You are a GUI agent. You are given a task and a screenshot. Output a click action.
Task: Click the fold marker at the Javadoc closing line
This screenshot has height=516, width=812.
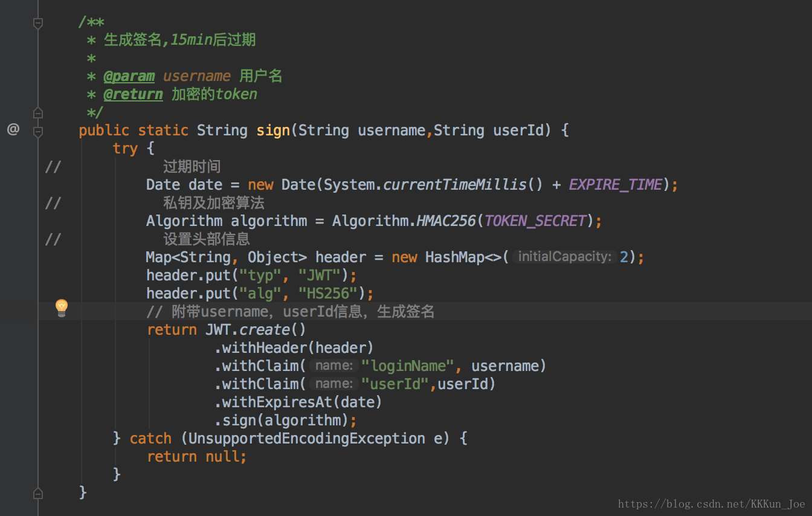click(38, 112)
